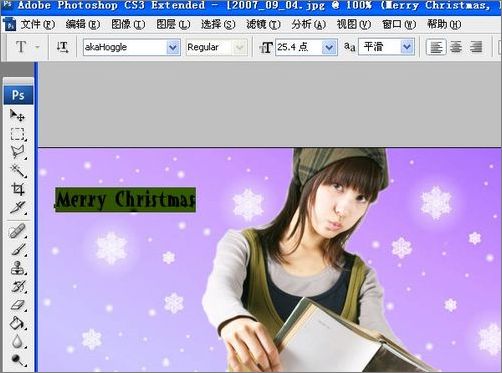Select the Move tool
The width and height of the screenshot is (502, 373).
tap(17, 115)
